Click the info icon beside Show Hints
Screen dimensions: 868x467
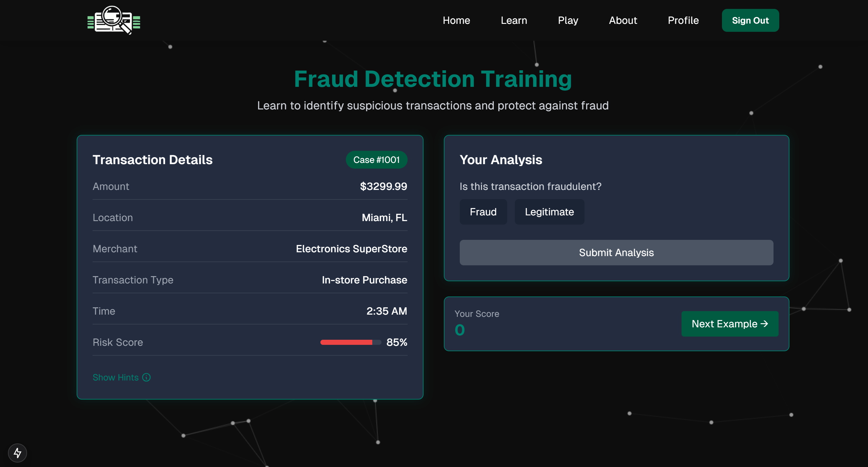[146, 377]
